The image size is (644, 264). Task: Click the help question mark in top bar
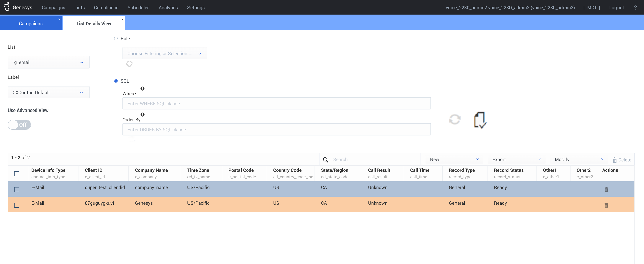635,8
